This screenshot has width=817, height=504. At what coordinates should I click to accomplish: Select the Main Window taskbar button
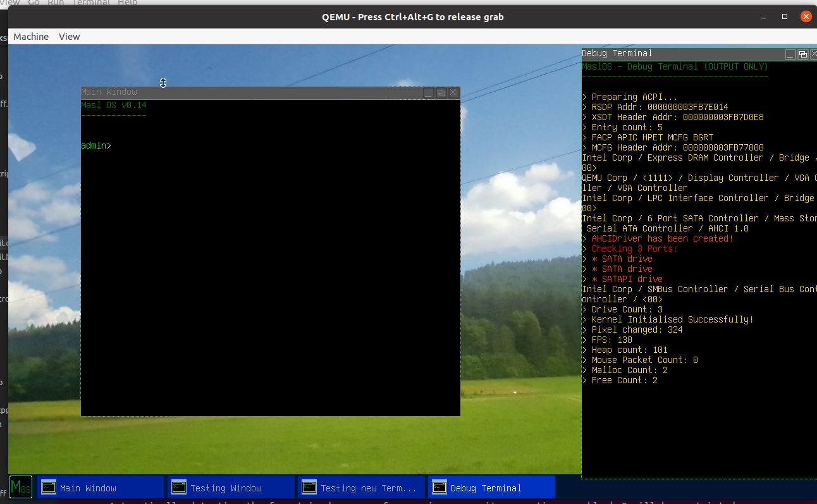101,487
